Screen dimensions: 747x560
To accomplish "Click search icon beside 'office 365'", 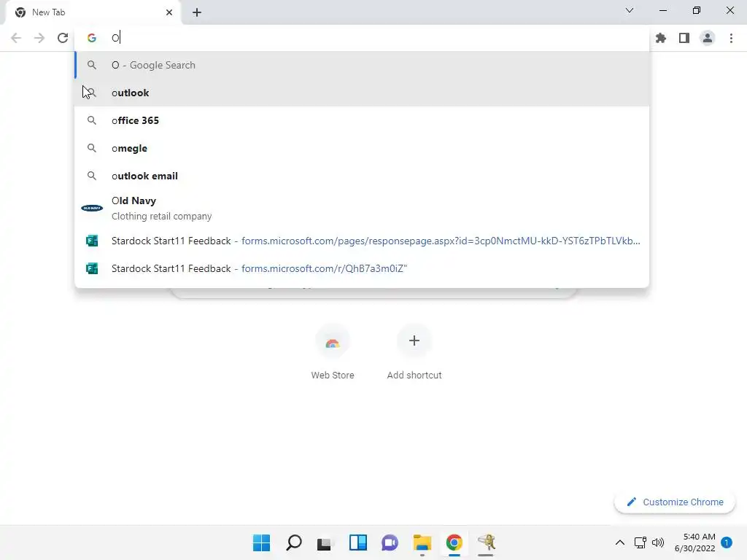I will [x=92, y=120].
